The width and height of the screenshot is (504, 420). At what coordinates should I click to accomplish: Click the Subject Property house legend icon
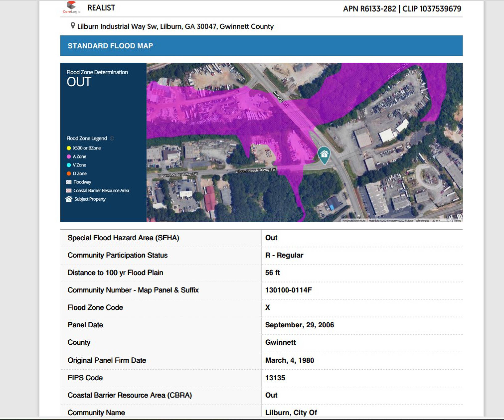[69, 199]
